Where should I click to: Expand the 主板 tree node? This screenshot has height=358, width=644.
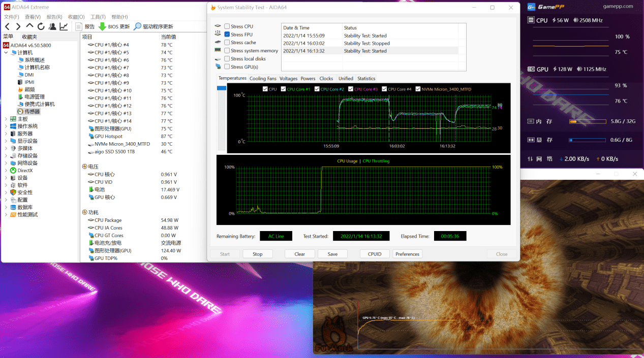[6, 119]
